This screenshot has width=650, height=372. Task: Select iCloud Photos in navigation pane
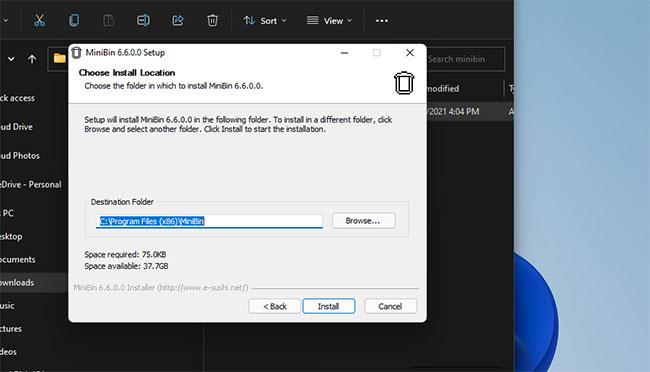(20, 156)
